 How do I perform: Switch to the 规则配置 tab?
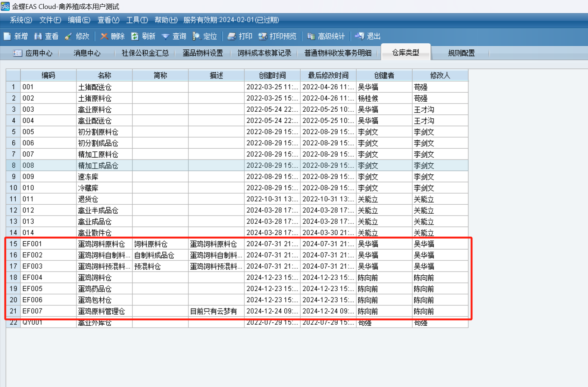point(461,53)
